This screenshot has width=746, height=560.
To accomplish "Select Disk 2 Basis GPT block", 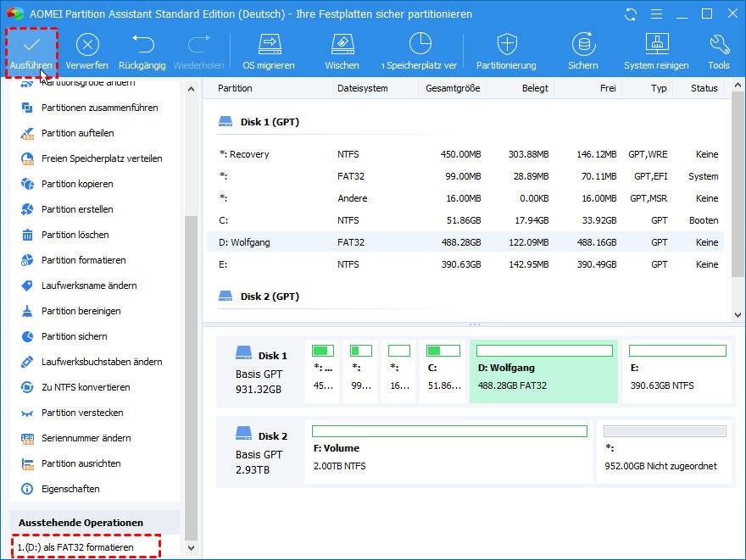I will (261, 452).
